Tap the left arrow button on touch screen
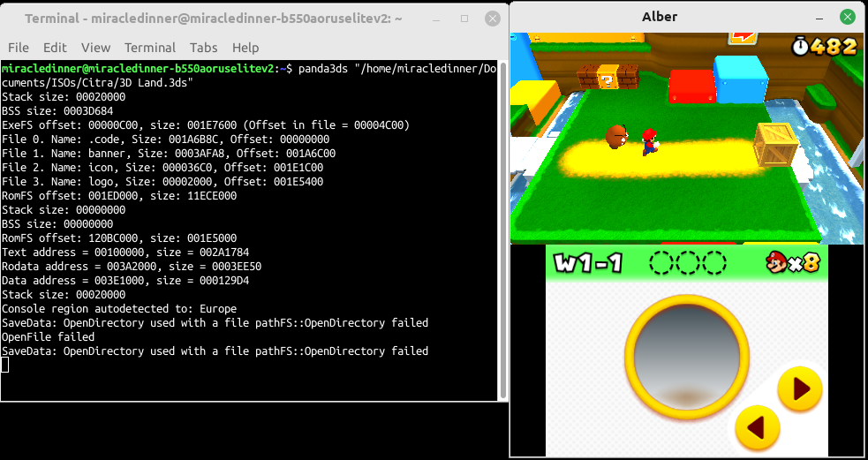The width and height of the screenshot is (868, 460). pyautogui.click(x=758, y=427)
